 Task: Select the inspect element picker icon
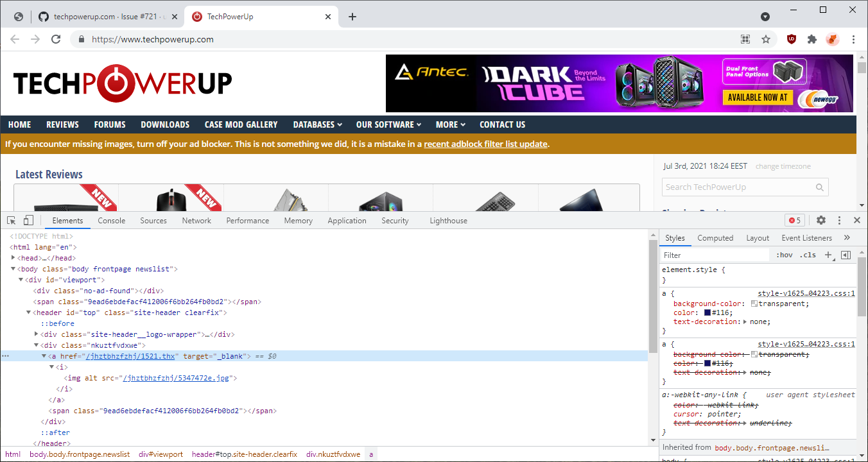(x=10, y=220)
